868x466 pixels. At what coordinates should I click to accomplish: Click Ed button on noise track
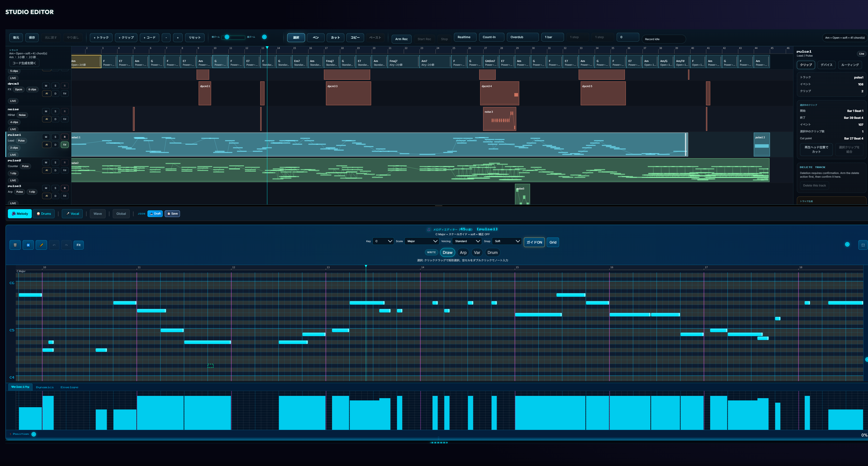click(x=65, y=119)
